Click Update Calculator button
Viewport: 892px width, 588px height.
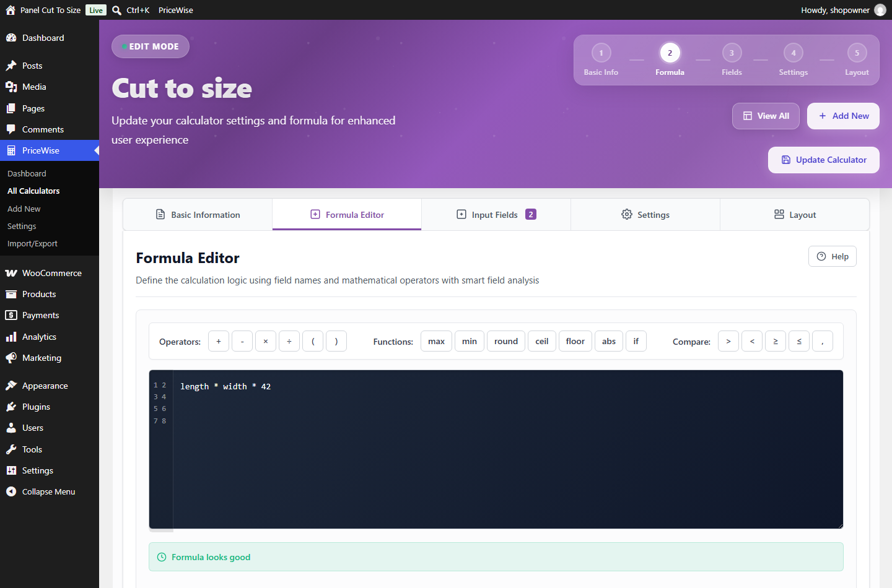[x=824, y=160]
